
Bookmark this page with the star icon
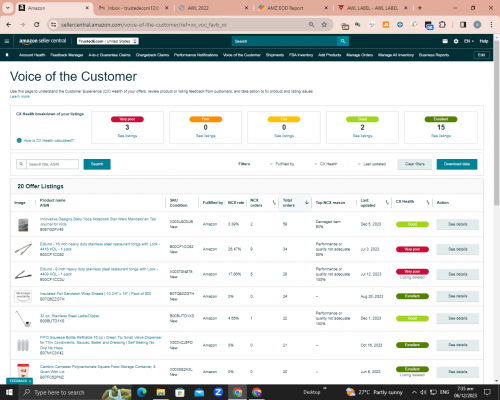(x=324, y=25)
